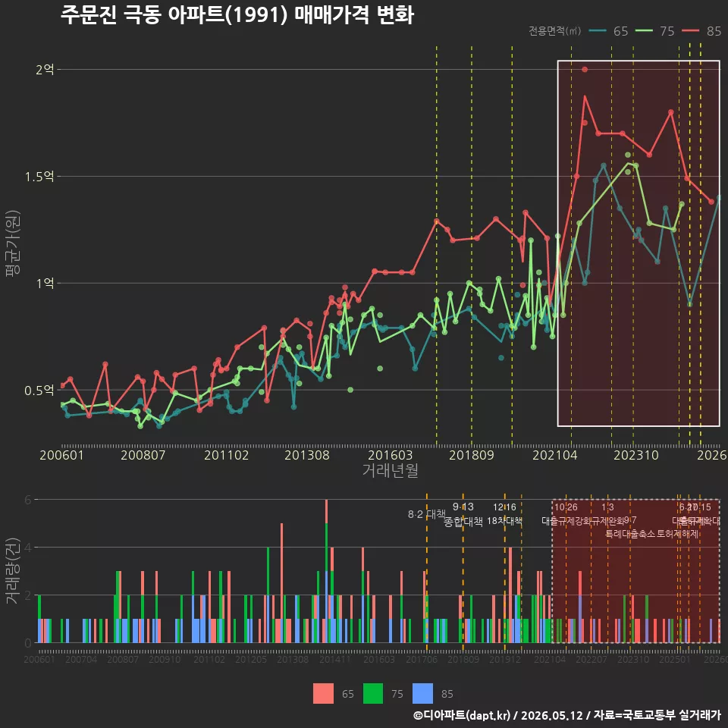This screenshot has width=728, height=728.
Task: Click the red data point at 2억 peak
Action: (x=585, y=70)
